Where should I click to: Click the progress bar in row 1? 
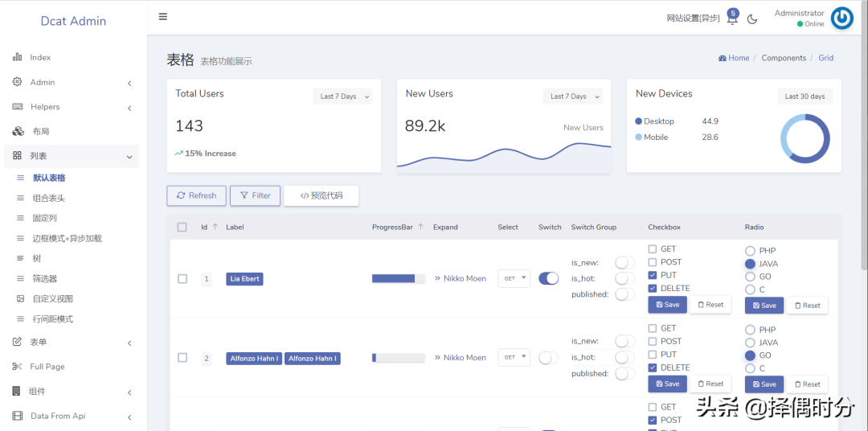click(399, 278)
